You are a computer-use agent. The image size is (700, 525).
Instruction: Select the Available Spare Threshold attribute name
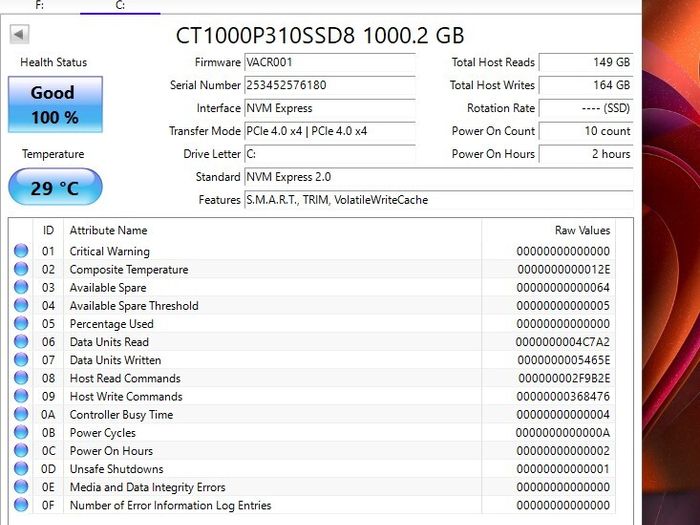134,306
